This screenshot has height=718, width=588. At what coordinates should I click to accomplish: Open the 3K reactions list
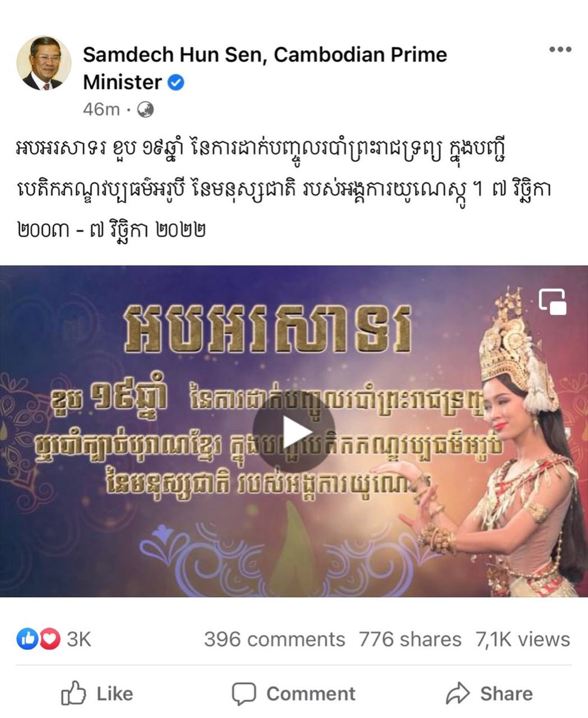coord(78,640)
